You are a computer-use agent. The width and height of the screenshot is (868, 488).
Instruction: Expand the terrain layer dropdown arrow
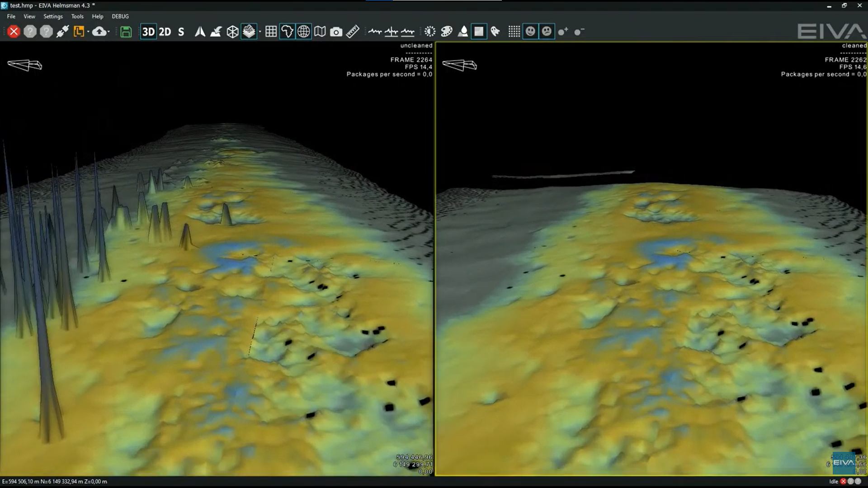pos(260,32)
